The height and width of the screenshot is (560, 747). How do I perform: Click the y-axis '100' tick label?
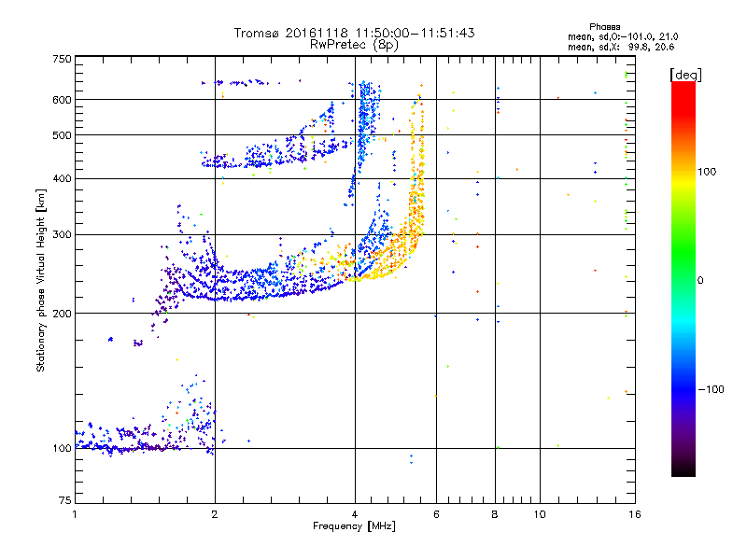point(62,449)
